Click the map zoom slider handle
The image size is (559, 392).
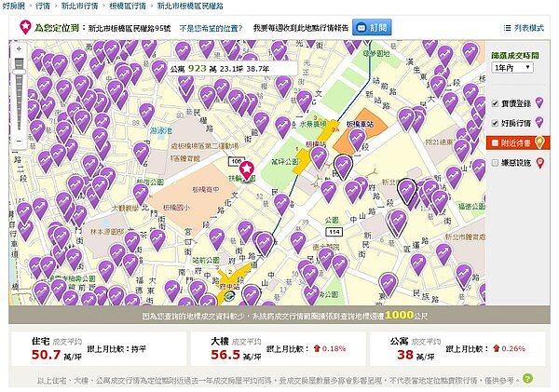19,72
